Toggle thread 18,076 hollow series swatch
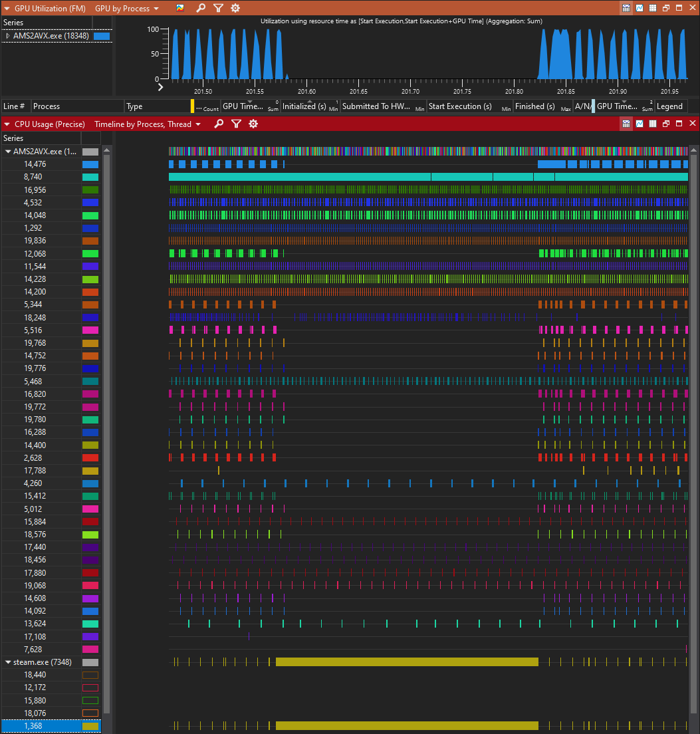The image size is (700, 734). 90,713
